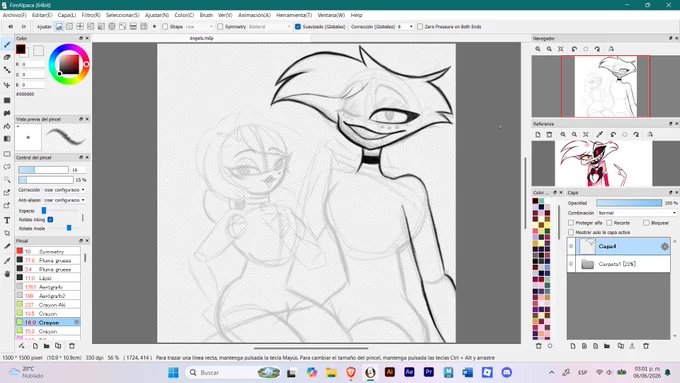680x383 pixels.
Task: Enable Zero Pressure on Both Ends
Action: pyautogui.click(x=420, y=27)
